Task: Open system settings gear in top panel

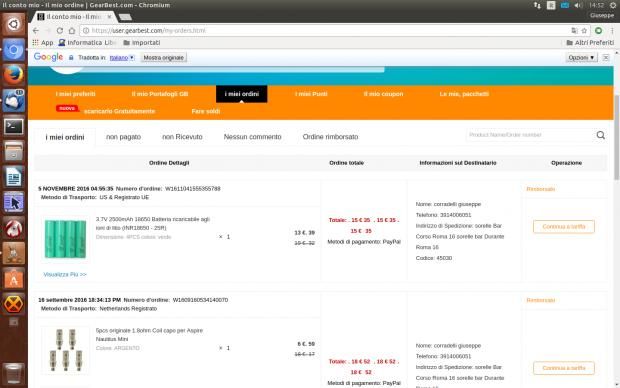Action: point(612,5)
